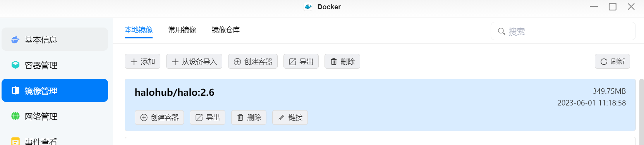This screenshot has width=644, height=145.
Task: Focus the 搜索 search input field
Action: pyautogui.click(x=563, y=31)
